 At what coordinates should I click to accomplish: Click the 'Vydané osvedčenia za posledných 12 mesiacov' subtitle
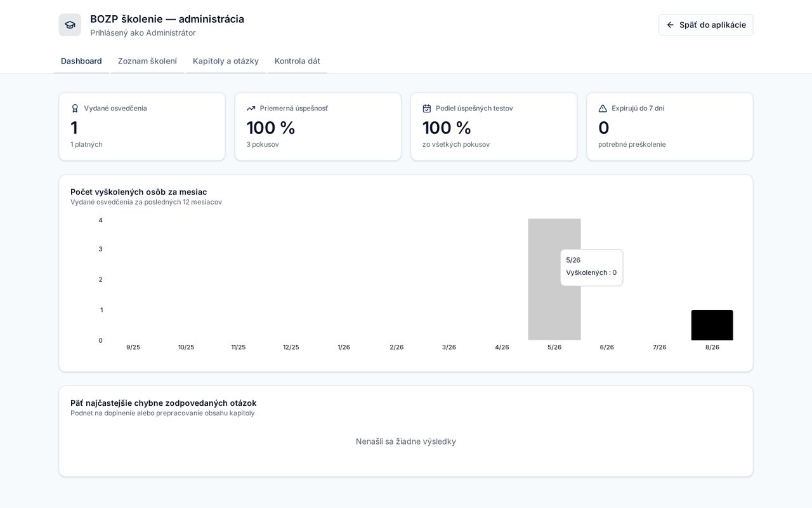(x=146, y=203)
